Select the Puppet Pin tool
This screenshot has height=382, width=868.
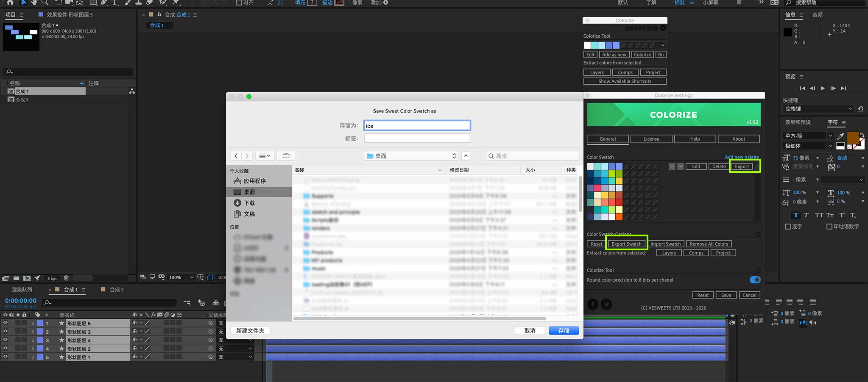(x=176, y=3)
